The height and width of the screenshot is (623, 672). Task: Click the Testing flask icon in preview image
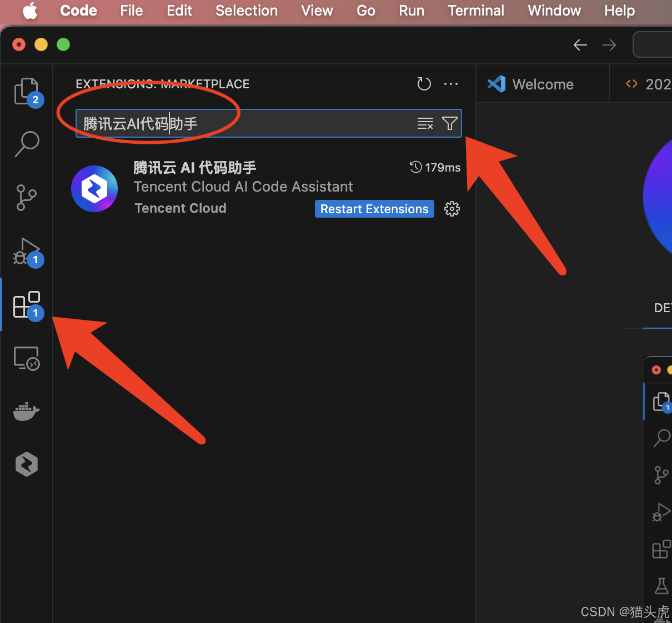coord(661,586)
